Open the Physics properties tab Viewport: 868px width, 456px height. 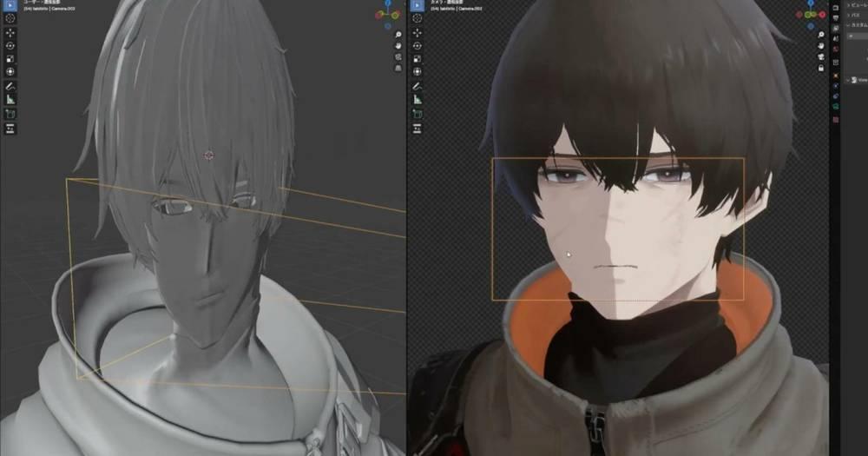836,96
